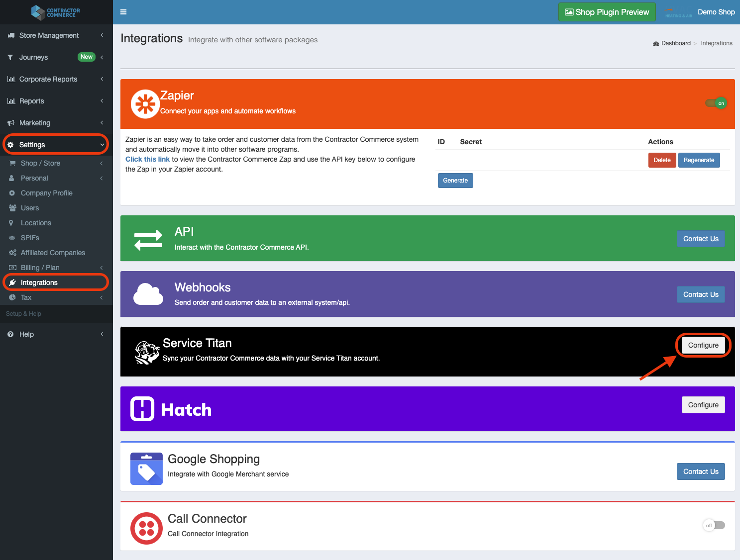Screen dimensions: 740x560
Task: Click the Billing / Plan money icon
Action: pyautogui.click(x=13, y=268)
